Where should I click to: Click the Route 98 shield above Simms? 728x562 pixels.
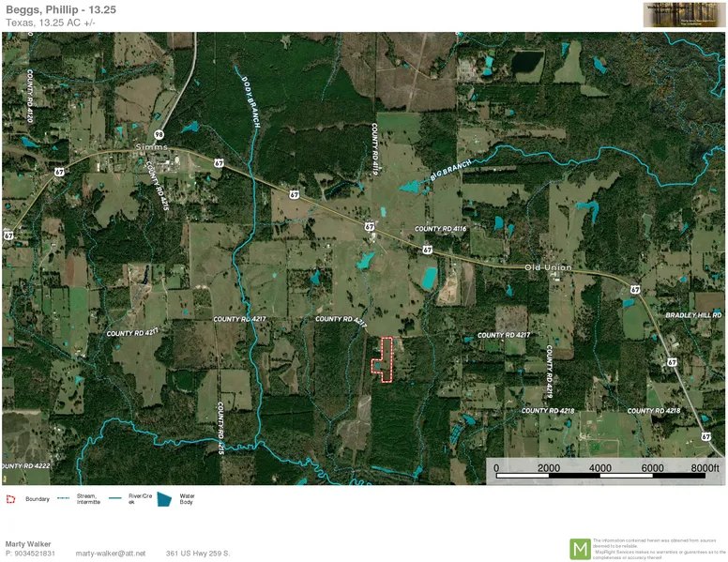coord(159,135)
